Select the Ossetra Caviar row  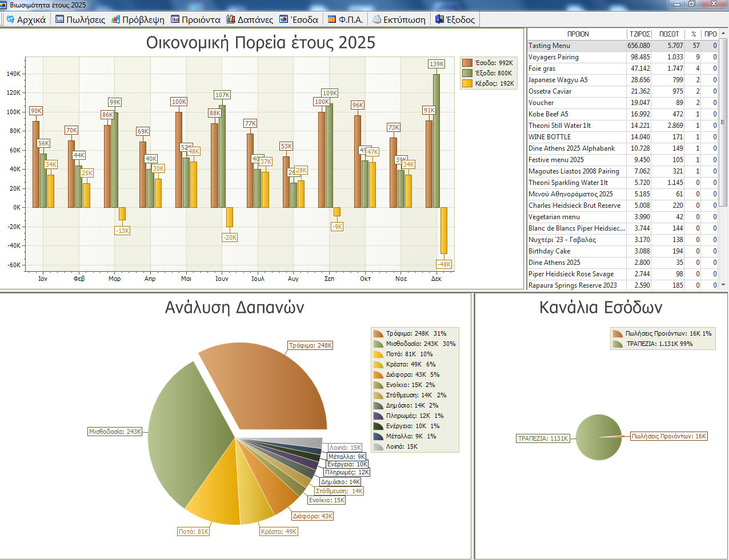click(x=623, y=91)
